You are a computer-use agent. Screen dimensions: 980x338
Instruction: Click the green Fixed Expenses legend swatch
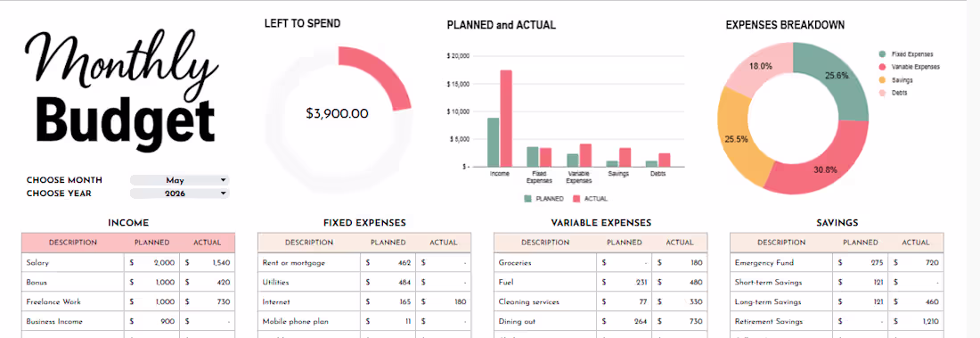click(x=882, y=54)
